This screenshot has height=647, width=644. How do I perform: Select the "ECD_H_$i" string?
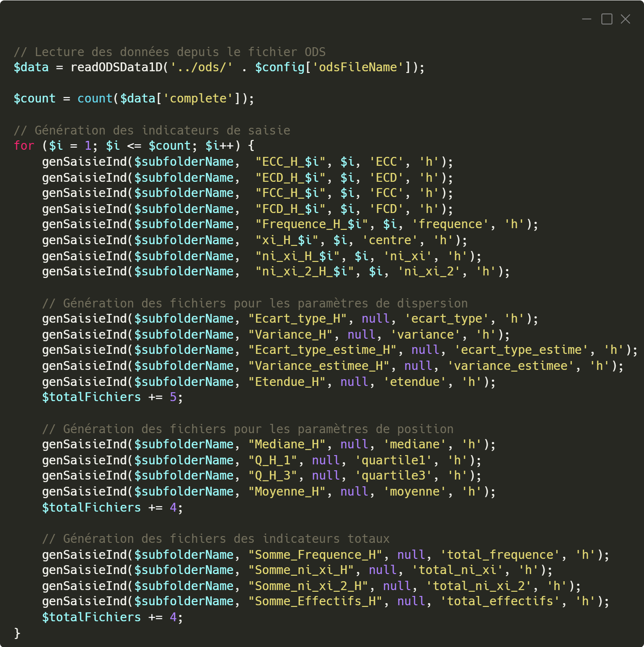[290, 178]
